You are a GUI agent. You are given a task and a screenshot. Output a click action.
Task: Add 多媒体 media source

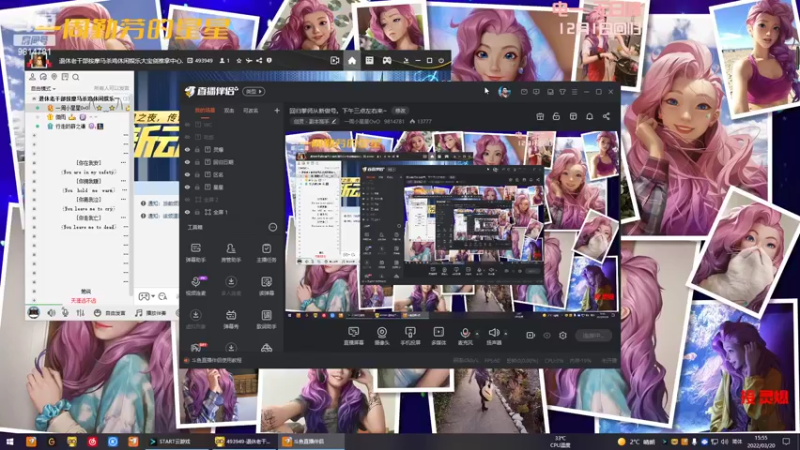click(x=438, y=336)
